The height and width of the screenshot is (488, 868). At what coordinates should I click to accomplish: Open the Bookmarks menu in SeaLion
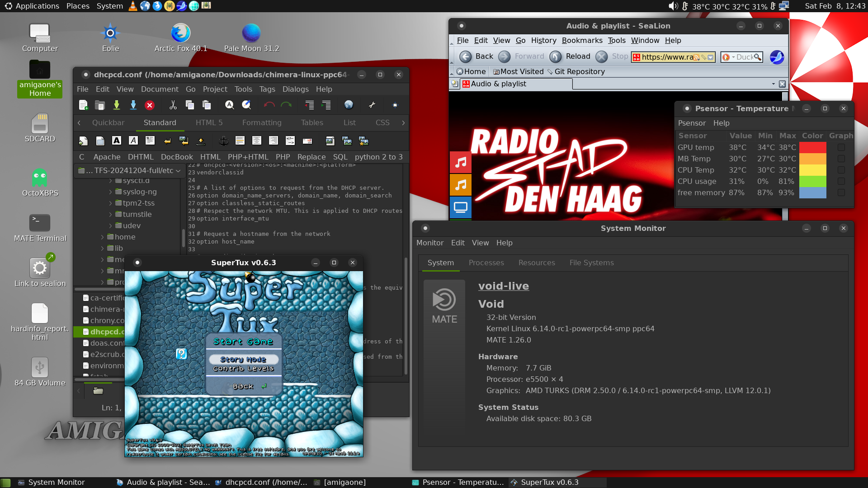pyautogui.click(x=582, y=41)
